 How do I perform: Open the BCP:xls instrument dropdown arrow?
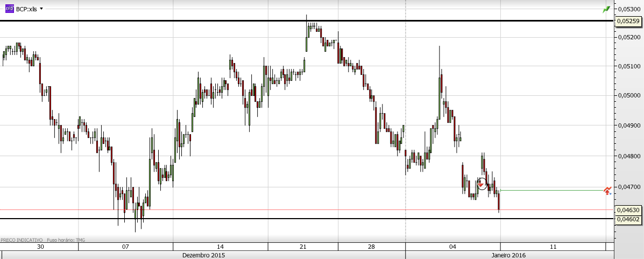pos(41,9)
